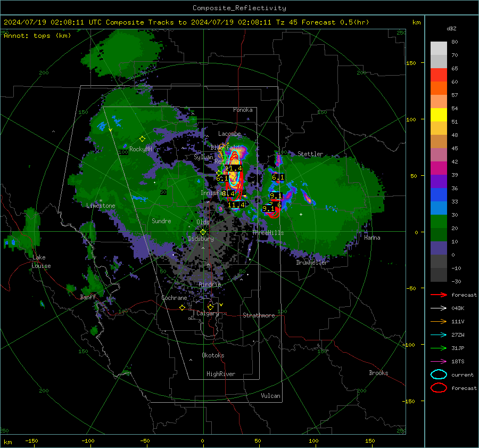479x448 pixels.
Task: Click the -150 tick on bottom axis
Action: click(x=31, y=441)
